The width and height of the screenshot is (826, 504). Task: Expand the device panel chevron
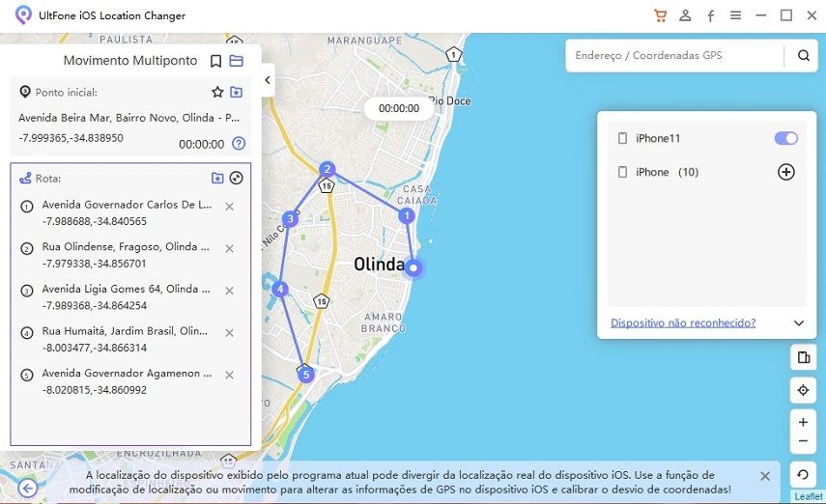(x=799, y=322)
